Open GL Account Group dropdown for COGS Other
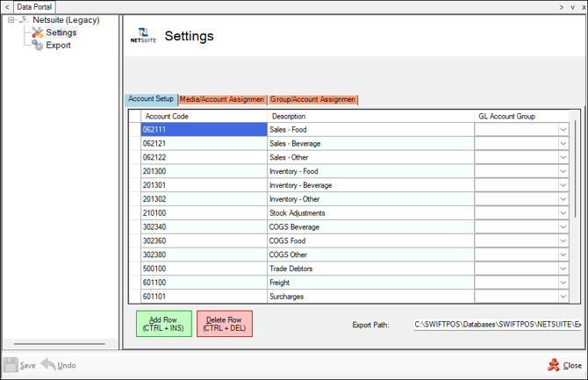 click(x=563, y=255)
